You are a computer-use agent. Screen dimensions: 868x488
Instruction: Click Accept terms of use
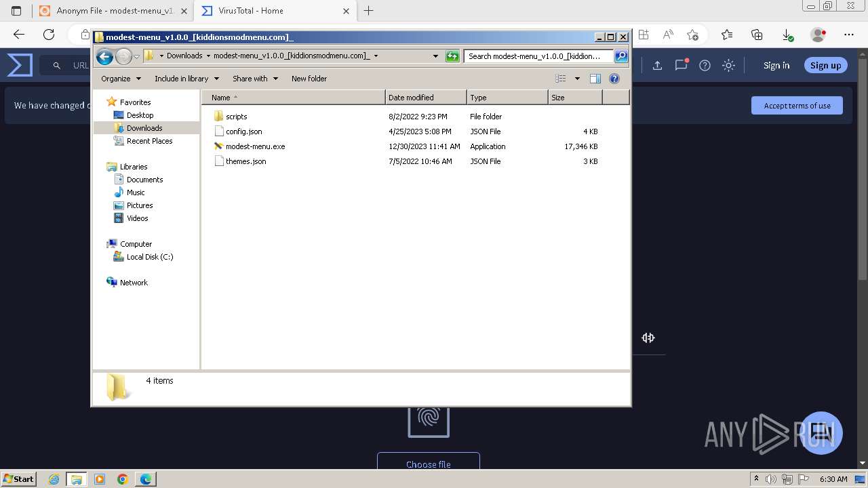[x=797, y=106]
